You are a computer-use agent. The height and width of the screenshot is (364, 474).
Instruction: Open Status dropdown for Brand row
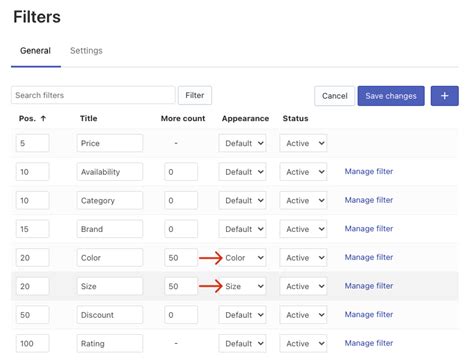pyautogui.click(x=303, y=229)
